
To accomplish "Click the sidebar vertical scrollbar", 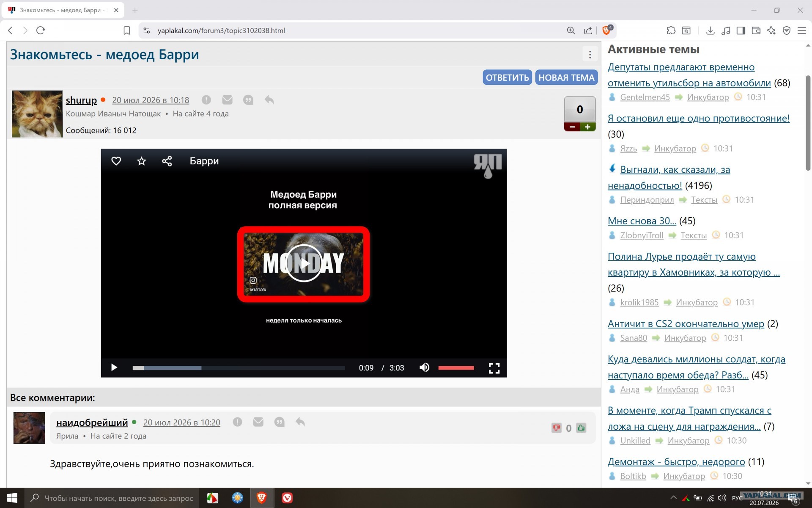I will (x=808, y=123).
